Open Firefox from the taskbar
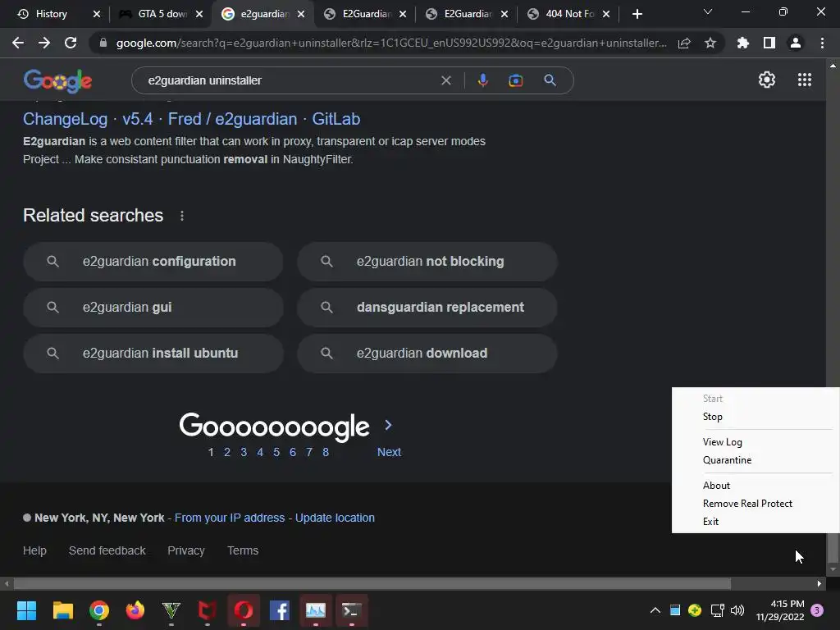Screen dimensions: 840x630 [135, 610]
